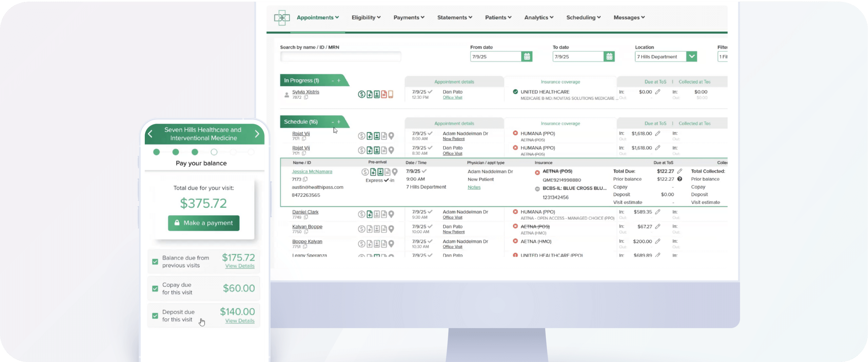Click location pin icon for Daniel Clark

point(391,214)
